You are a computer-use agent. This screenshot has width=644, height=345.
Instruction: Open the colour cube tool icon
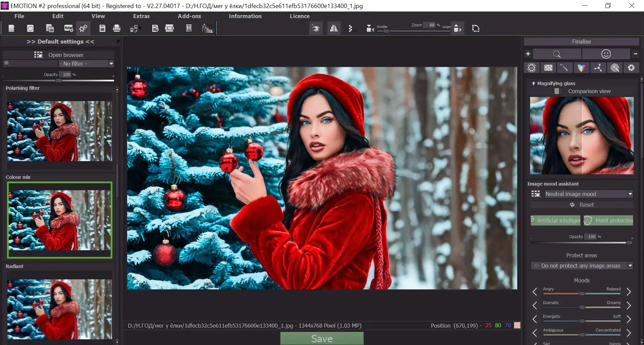(x=581, y=68)
